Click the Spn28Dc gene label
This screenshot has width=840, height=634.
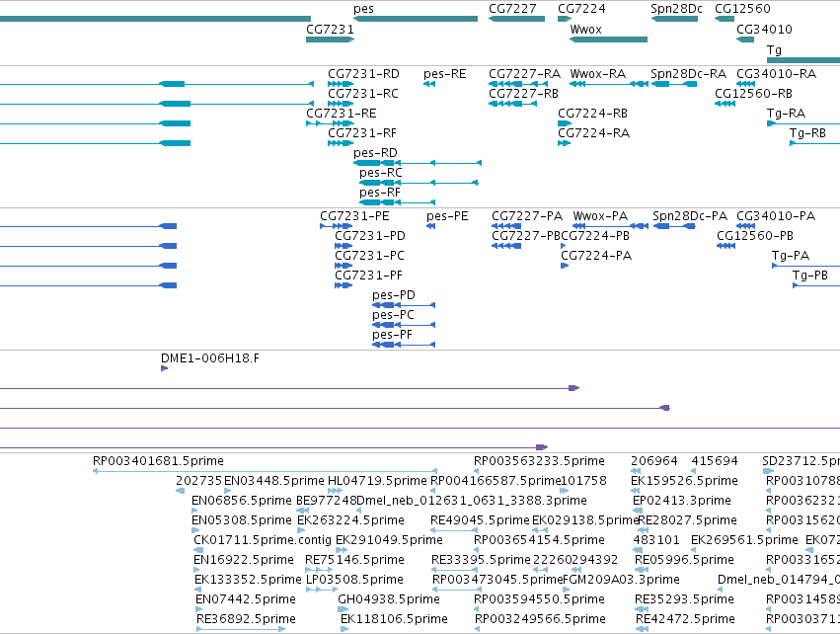pos(676,9)
